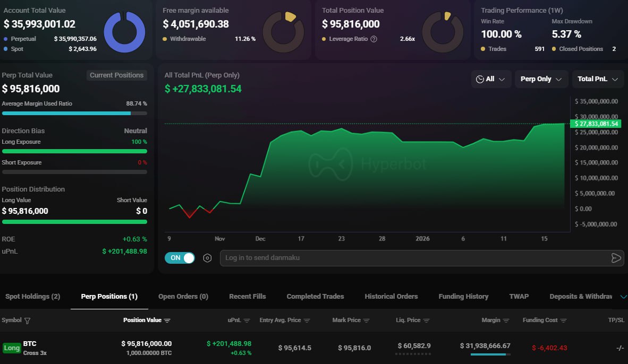Toggle the Perpetual legend dot
Image resolution: width=628 pixels, height=364 pixels.
6,39
